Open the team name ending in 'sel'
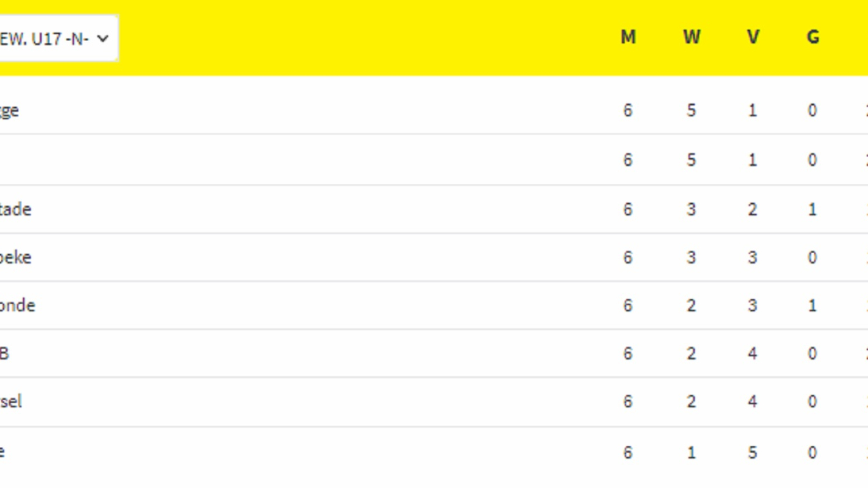Viewport: 868px width, 488px height. point(11,402)
